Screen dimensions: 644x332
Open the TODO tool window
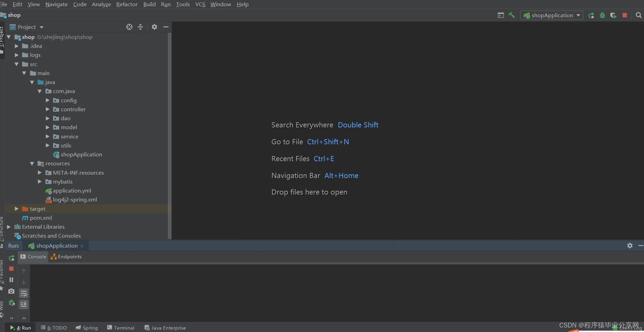(54, 328)
